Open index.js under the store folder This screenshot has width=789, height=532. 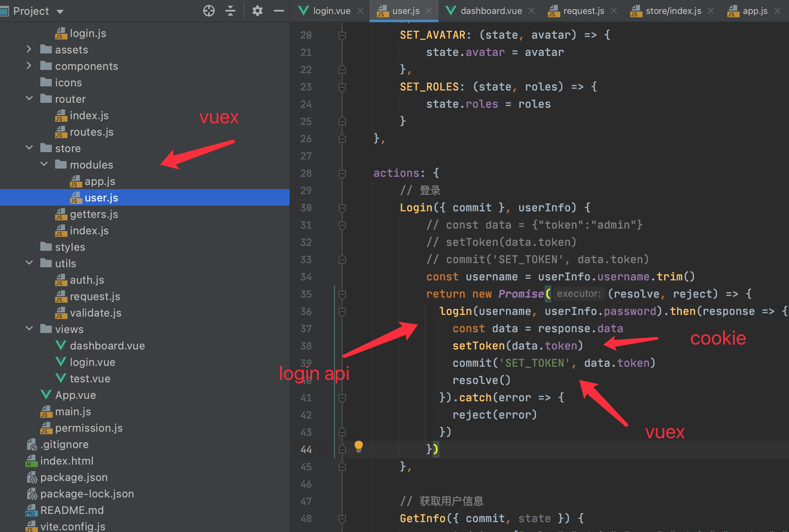[82, 231]
